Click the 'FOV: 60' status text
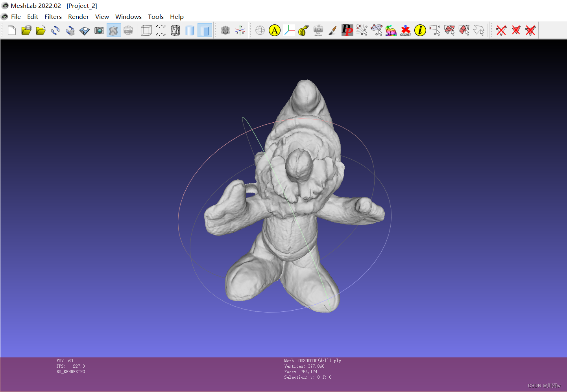 (65, 361)
